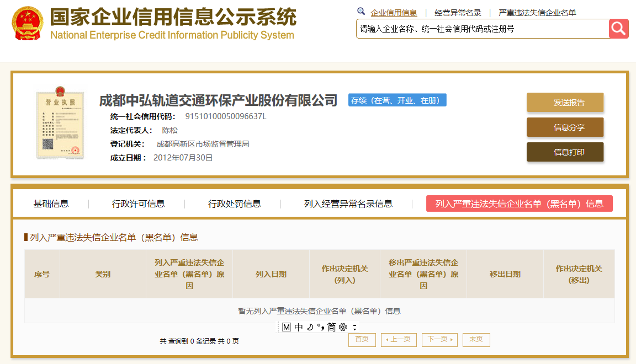Go to first page with 首页
636x364 pixels.
[362, 340]
